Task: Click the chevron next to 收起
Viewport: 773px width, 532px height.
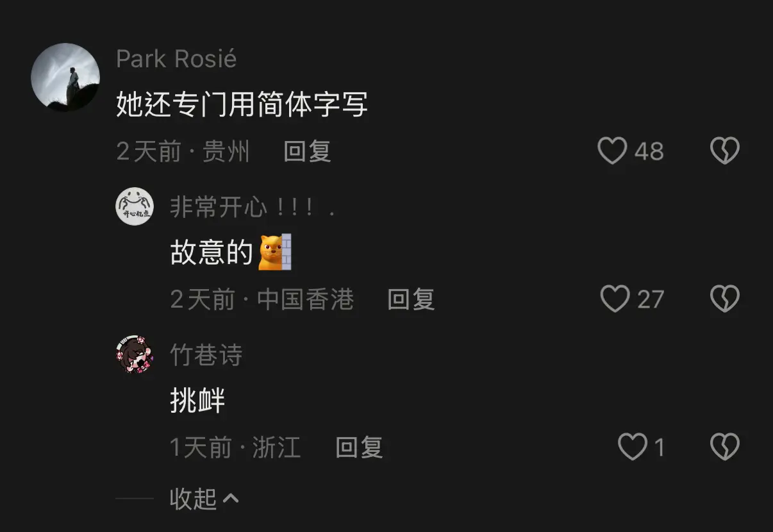Action: tap(231, 498)
